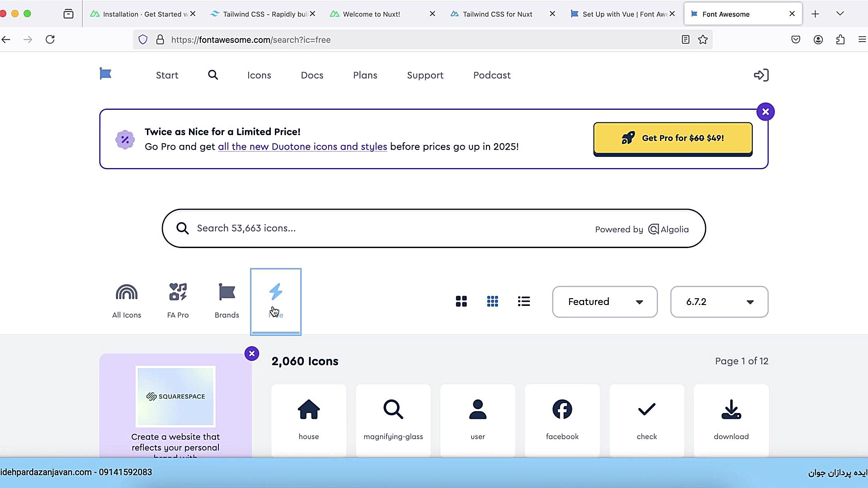Open the Start menu item

[167, 75]
